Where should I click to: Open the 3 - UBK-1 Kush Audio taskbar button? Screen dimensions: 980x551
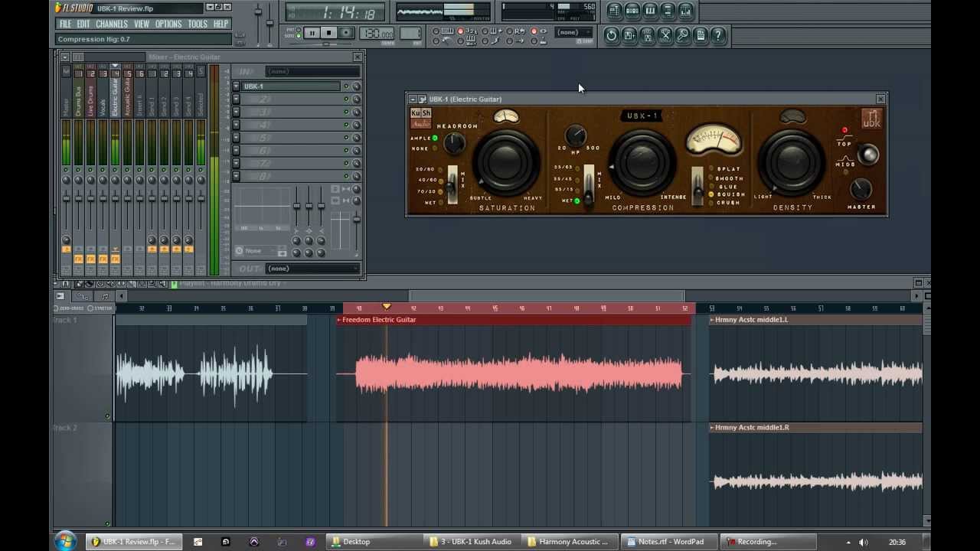[x=471, y=542]
